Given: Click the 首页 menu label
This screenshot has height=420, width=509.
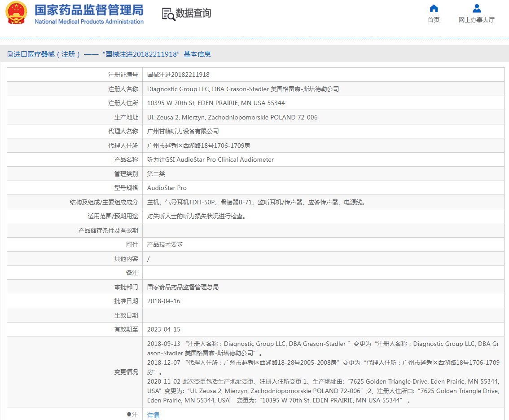Looking at the screenshot, I should point(433,20).
